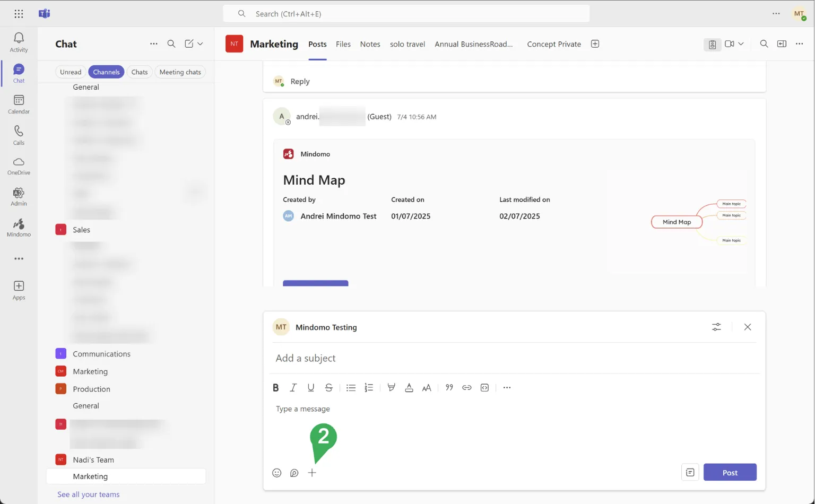This screenshot has height=504, width=815.
Task: Switch to the Files tab
Action: (x=343, y=44)
